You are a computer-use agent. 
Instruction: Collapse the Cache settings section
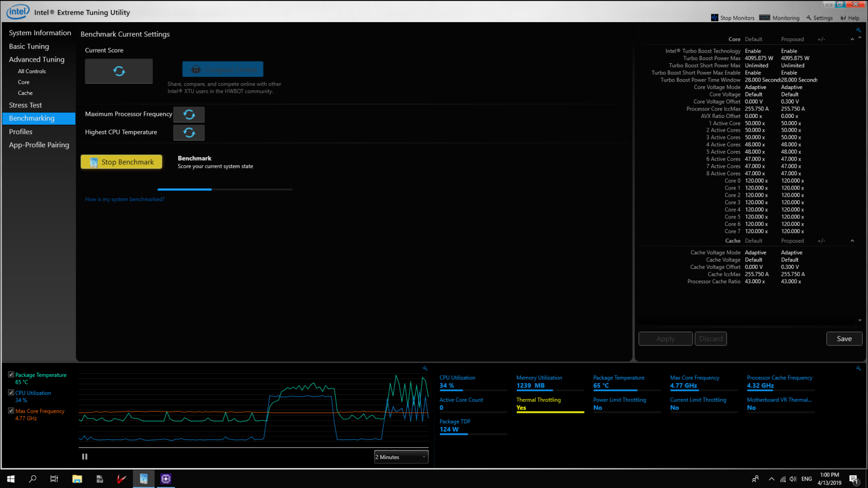[x=852, y=241]
